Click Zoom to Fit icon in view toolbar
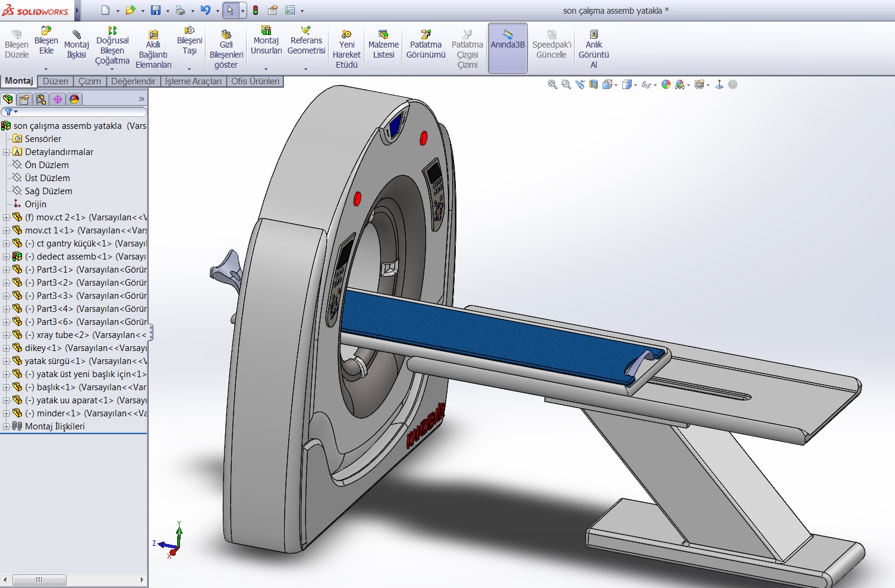Screen dimensions: 895x588 pyautogui.click(x=552, y=84)
